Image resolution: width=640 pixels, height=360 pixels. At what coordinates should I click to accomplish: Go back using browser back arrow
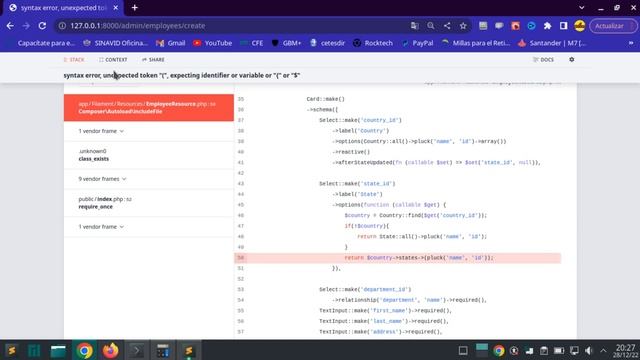[x=10, y=26]
